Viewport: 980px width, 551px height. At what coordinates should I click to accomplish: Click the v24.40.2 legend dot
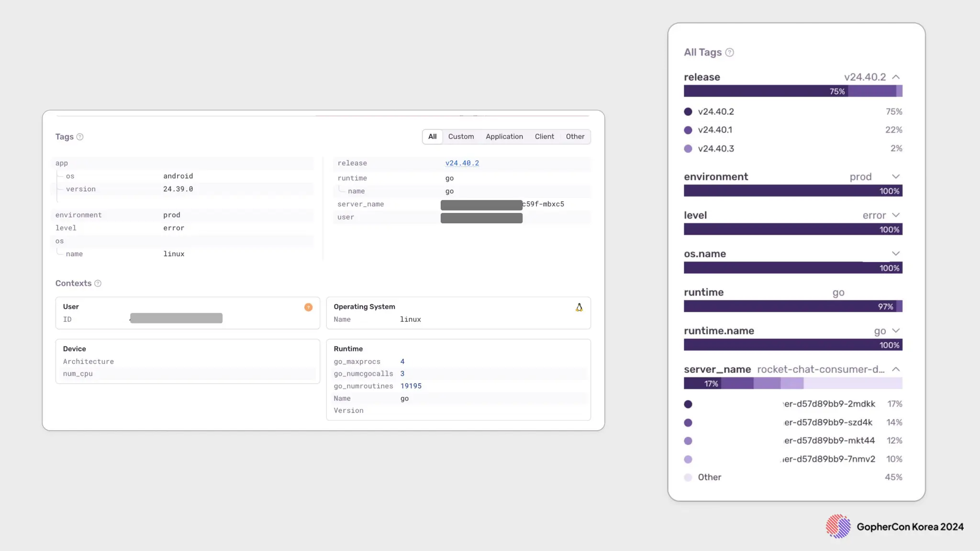(688, 112)
